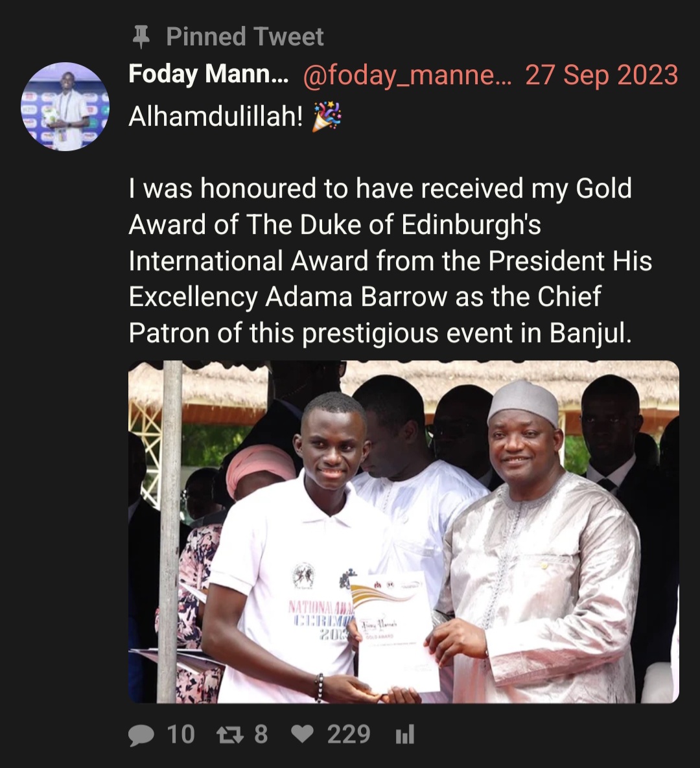Image resolution: width=700 pixels, height=768 pixels.
Task: Click the Alhamdulillah! opening line
Action: [x=216, y=117]
